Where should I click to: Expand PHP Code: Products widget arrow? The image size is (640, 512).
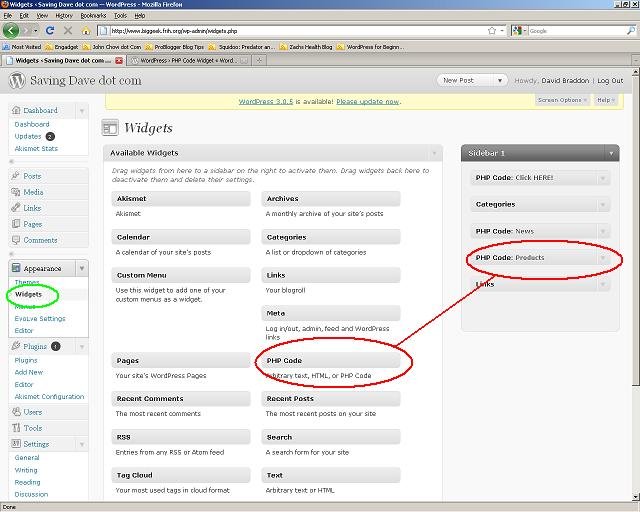(x=602, y=258)
